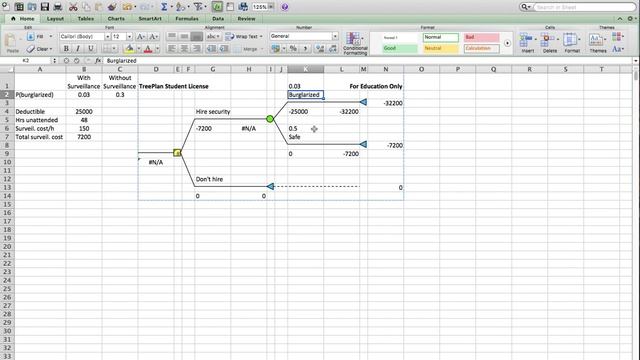The image size is (640, 360).
Task: Select the green chance node circle
Action: [x=270, y=119]
